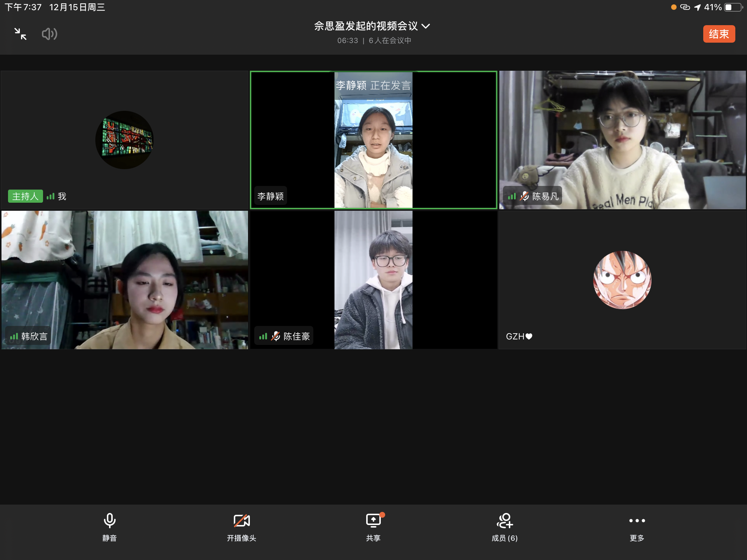Click 陈佳豪's muted microphone icon

coord(276,336)
